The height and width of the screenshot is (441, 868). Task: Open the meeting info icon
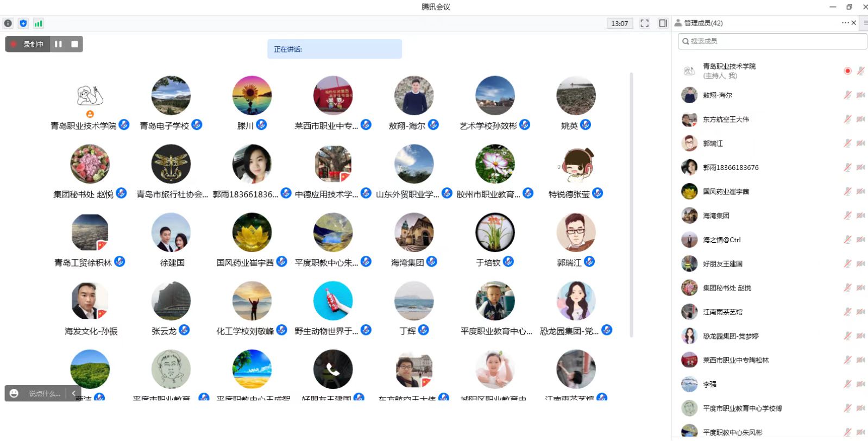[8, 23]
